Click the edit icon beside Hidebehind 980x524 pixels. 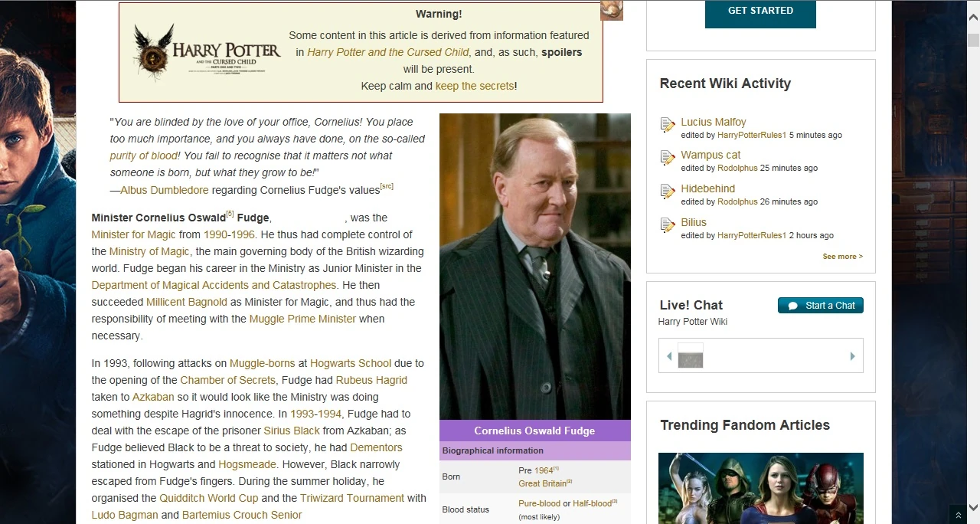pyautogui.click(x=668, y=192)
